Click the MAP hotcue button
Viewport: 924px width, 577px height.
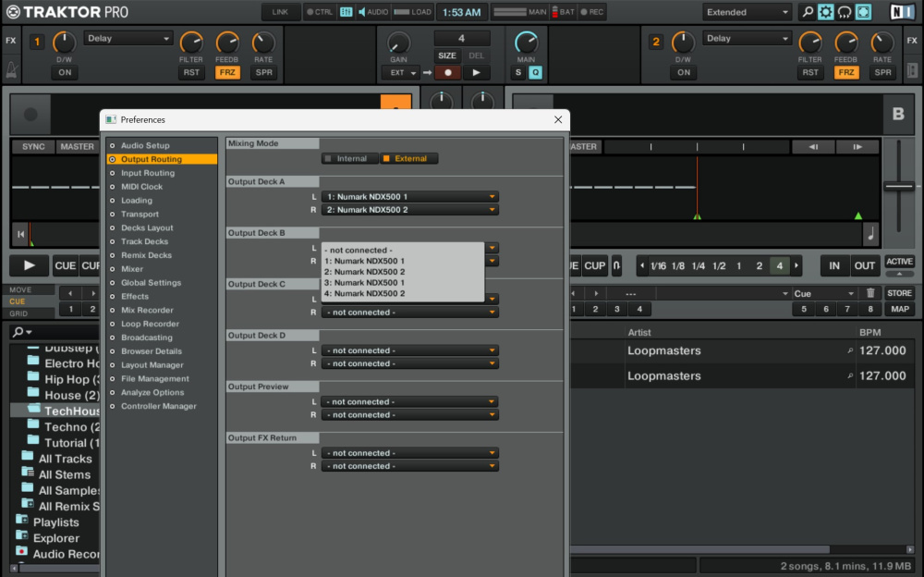coord(899,309)
